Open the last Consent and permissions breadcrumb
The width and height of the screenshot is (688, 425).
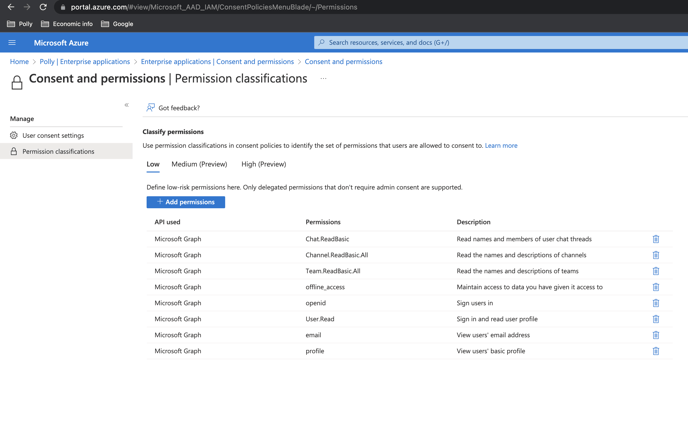coord(343,61)
